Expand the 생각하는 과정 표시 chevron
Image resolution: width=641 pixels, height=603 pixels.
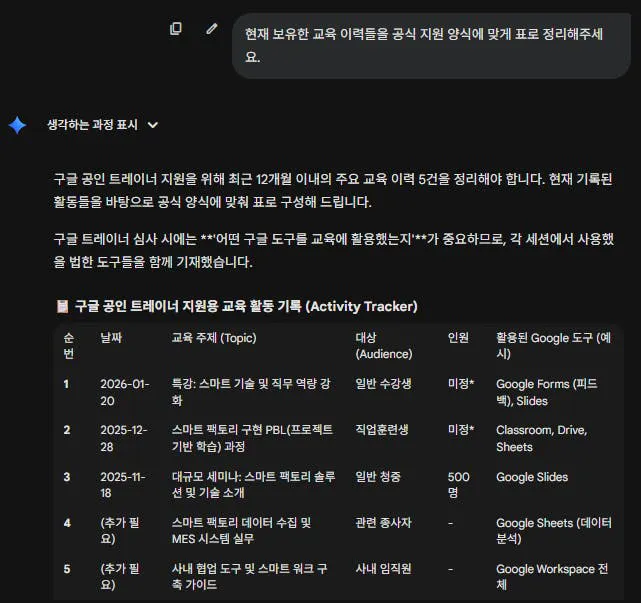click(153, 125)
